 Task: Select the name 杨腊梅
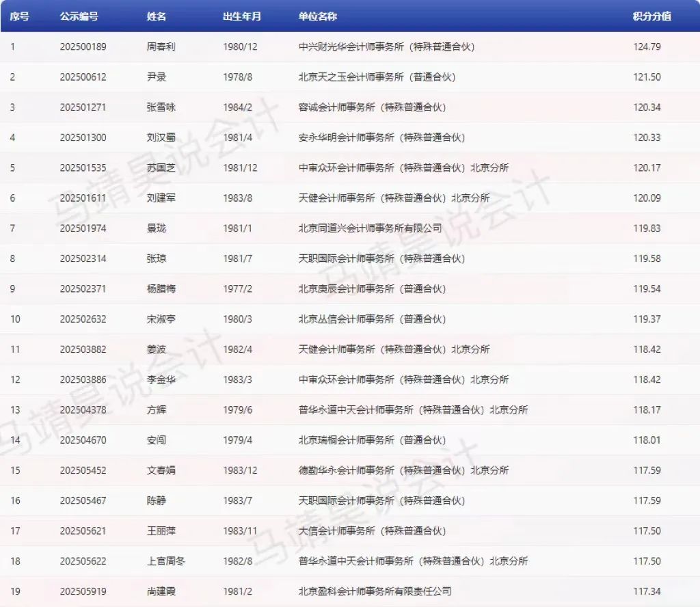coord(161,288)
